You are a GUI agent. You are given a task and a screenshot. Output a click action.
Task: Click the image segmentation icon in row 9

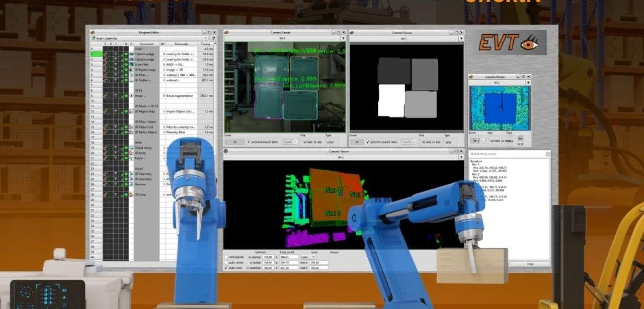coord(131,95)
